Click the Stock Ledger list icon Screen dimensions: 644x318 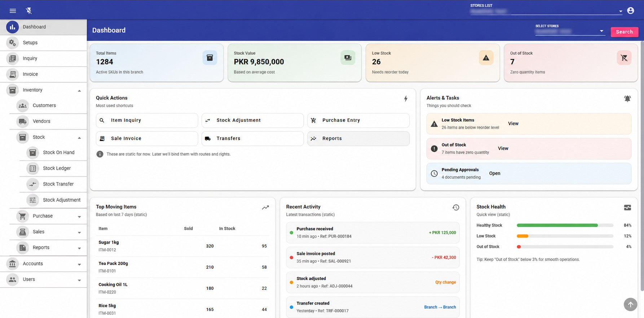click(33, 168)
